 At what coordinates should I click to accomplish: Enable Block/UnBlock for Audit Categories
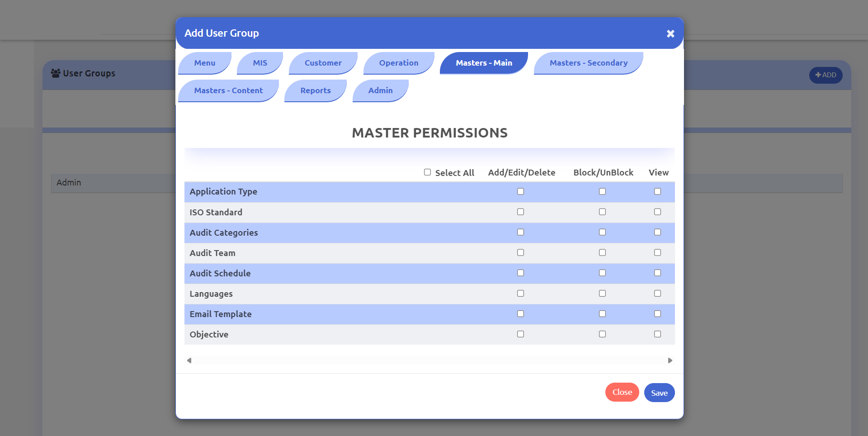coord(602,232)
